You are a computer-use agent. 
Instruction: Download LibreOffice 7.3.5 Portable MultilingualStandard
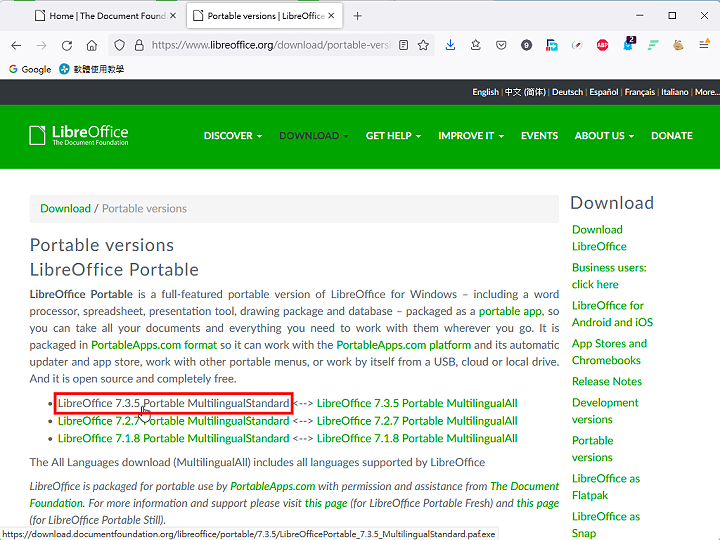click(174, 403)
